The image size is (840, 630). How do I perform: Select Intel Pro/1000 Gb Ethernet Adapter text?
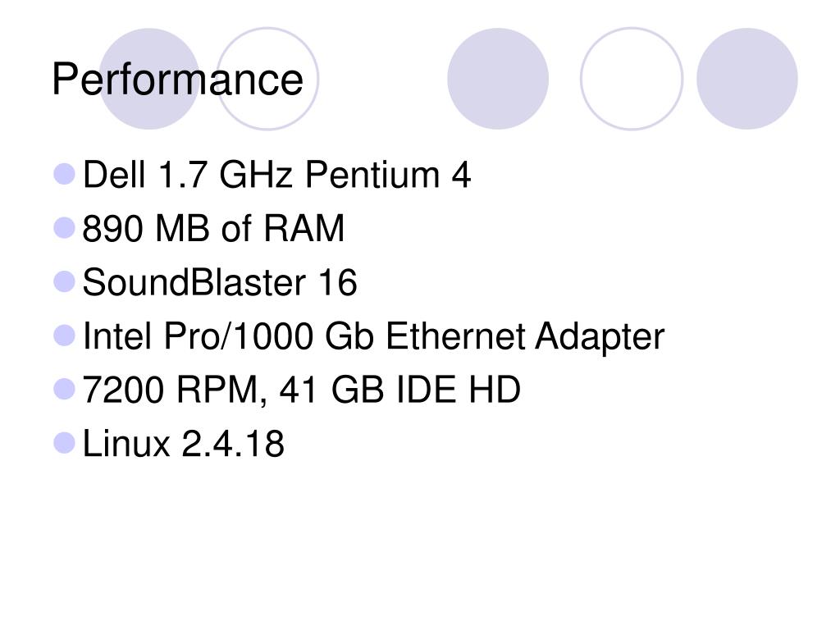pyautogui.click(x=373, y=336)
